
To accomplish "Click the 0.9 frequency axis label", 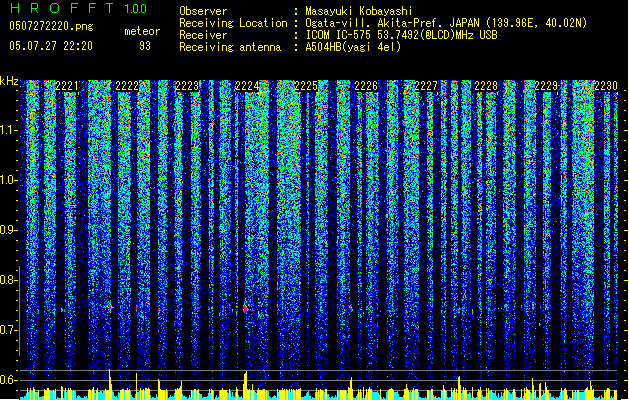I will [x=7, y=230].
